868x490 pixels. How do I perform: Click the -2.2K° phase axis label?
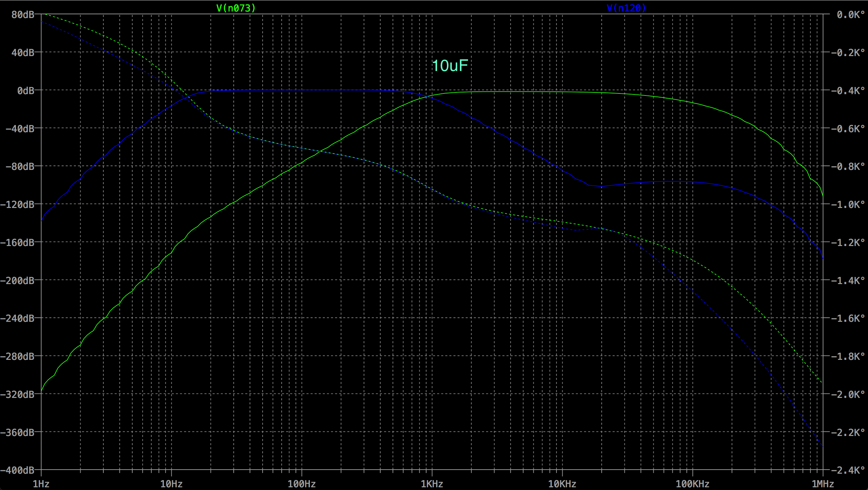pyautogui.click(x=848, y=433)
